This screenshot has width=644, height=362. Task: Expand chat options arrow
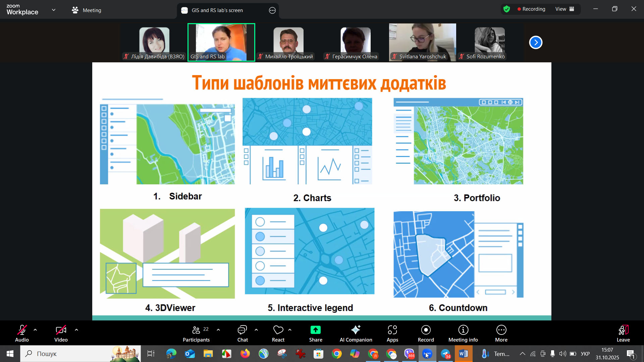tap(256, 330)
